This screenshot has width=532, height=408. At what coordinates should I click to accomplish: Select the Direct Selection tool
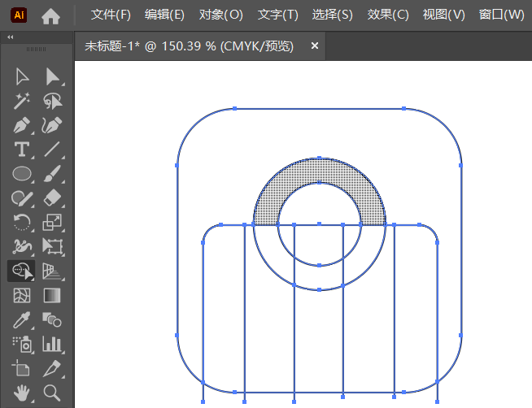[52, 76]
